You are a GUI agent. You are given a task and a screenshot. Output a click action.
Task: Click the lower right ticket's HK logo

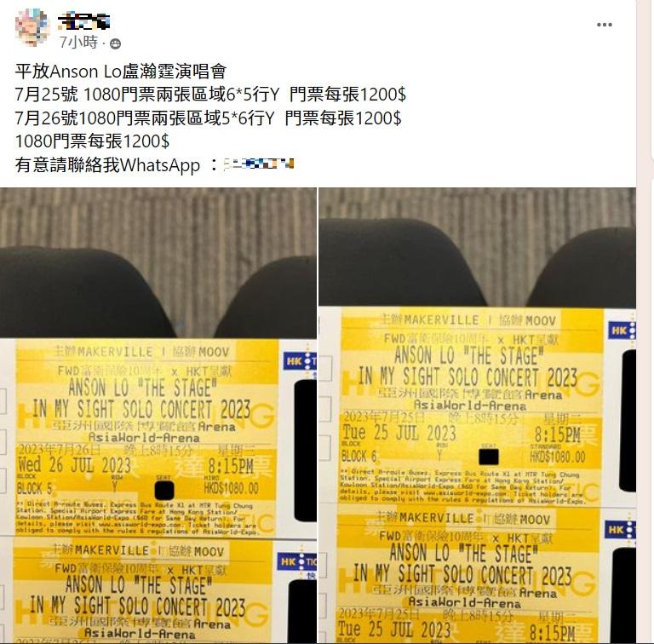[620, 530]
